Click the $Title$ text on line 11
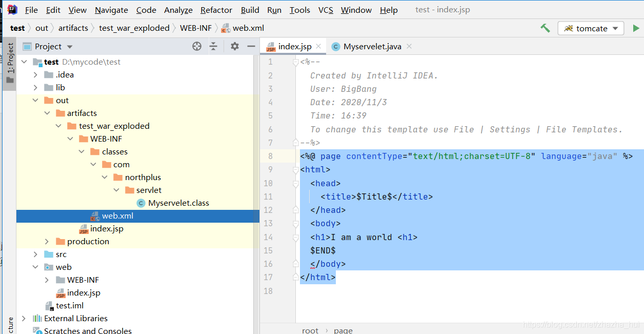The height and width of the screenshot is (334, 644). pos(374,197)
